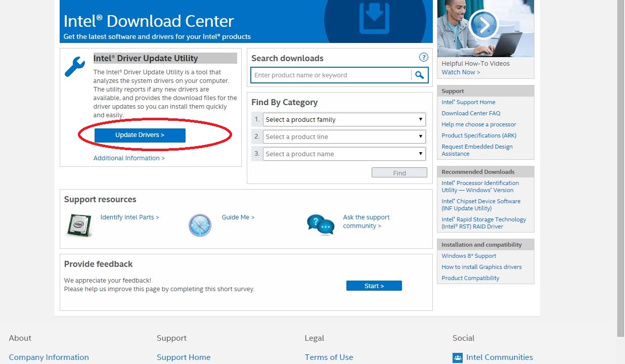This screenshot has width=625, height=364.
Task: Start the feedback survey
Action: click(374, 286)
